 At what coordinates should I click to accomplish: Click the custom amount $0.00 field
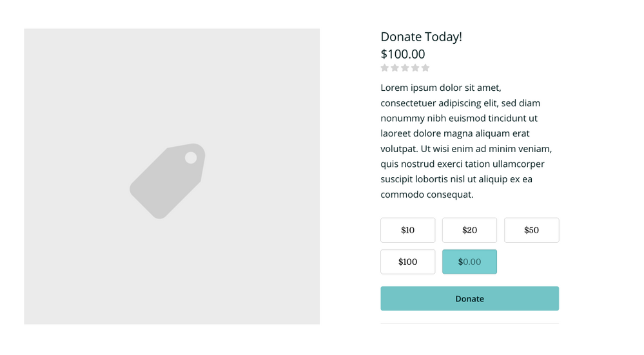(473, 262)
